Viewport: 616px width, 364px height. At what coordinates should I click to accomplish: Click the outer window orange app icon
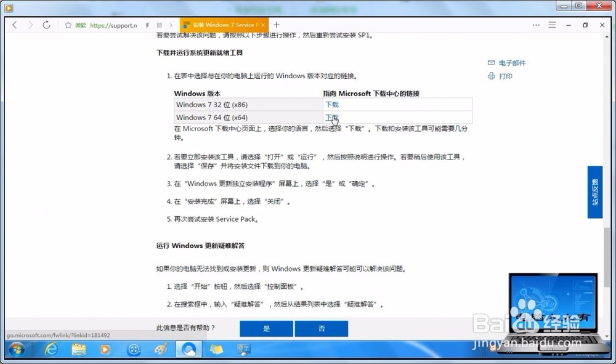[x=9, y=7]
